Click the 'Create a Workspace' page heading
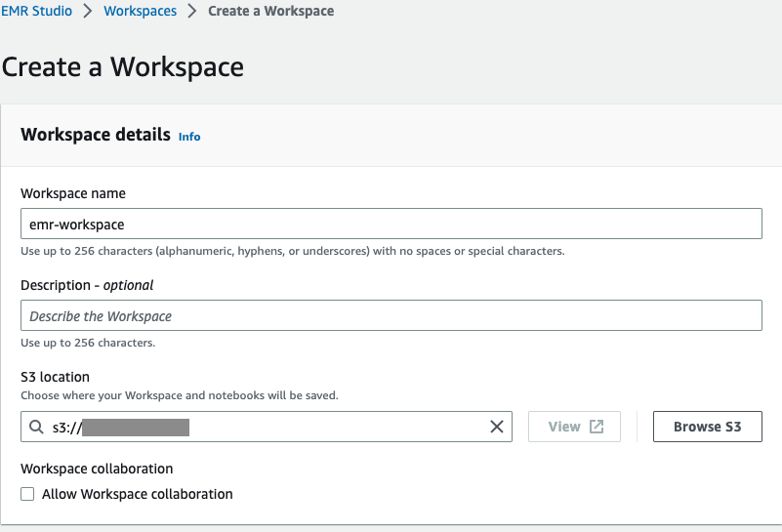This screenshot has height=532, width=782. (x=123, y=66)
